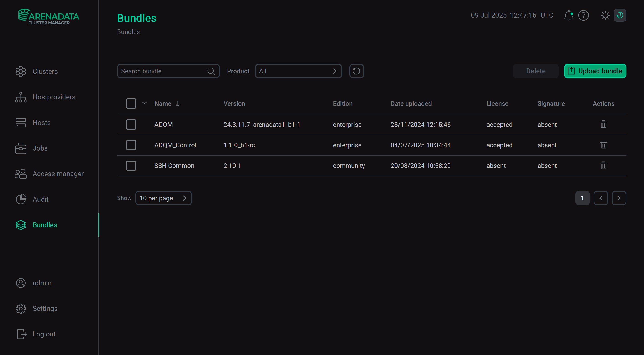This screenshot has height=355, width=644.
Task: Go to next page arrow button
Action: tap(619, 198)
